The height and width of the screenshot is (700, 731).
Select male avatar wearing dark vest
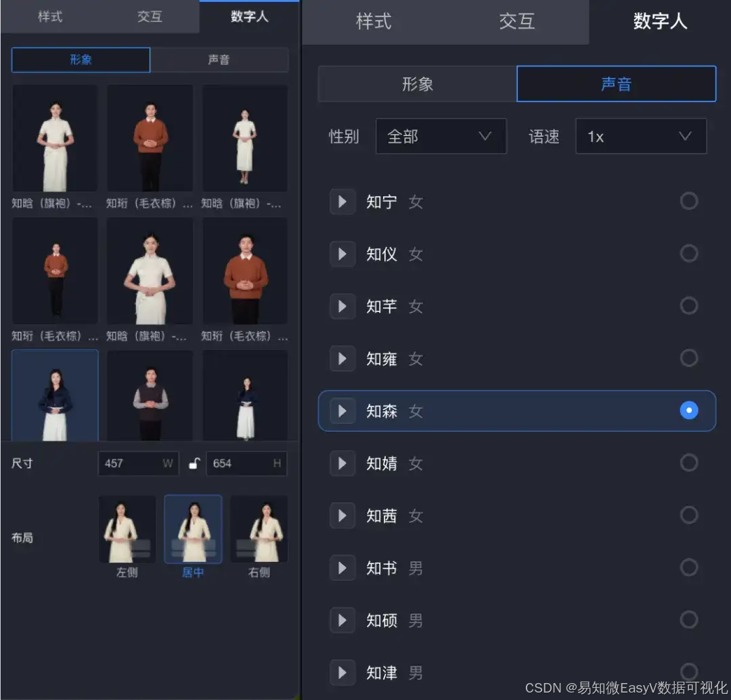[150, 395]
